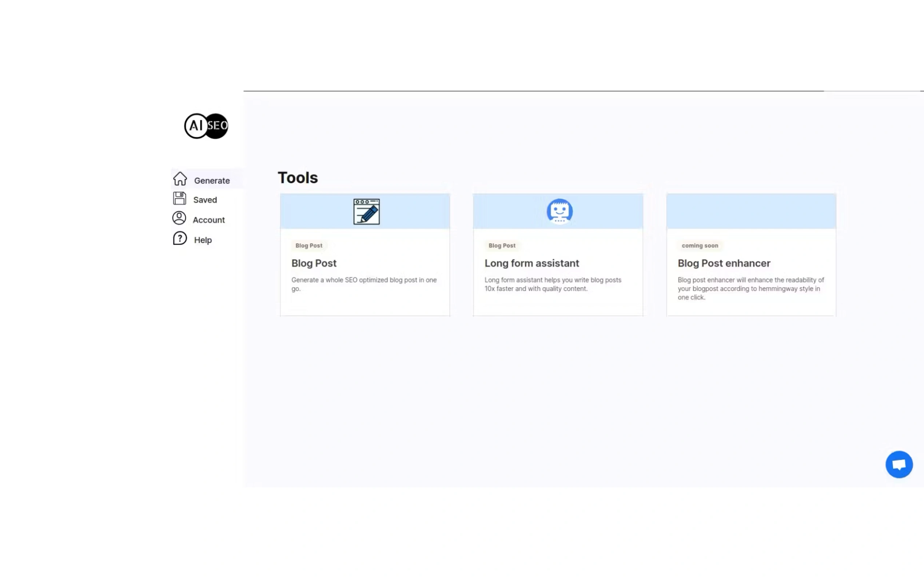Open the Help menu label
This screenshot has height=578, width=924.
(203, 240)
